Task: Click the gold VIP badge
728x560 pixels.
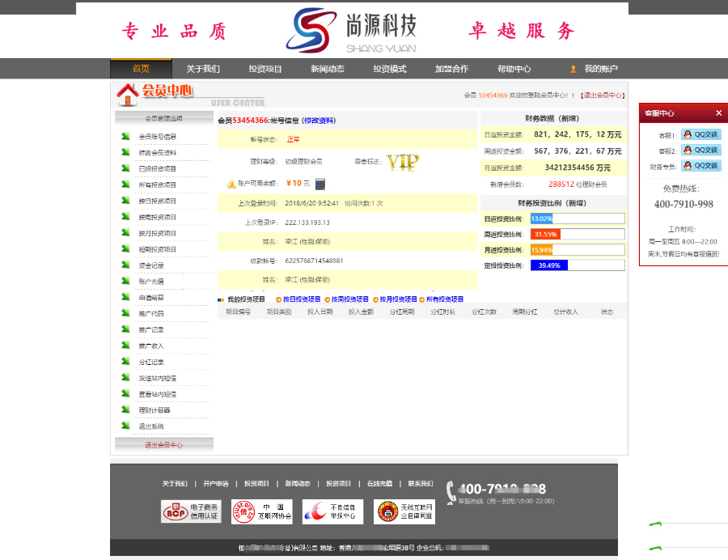Action: [x=402, y=162]
